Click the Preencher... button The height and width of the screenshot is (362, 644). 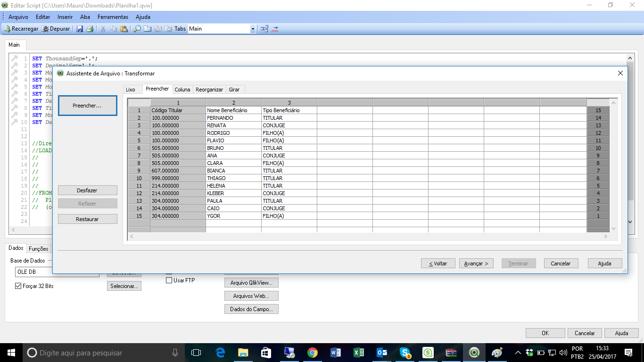coord(87,106)
